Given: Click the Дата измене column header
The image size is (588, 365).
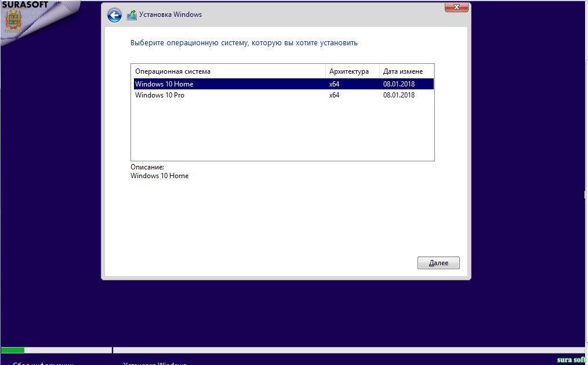Looking at the screenshot, I should [406, 71].
